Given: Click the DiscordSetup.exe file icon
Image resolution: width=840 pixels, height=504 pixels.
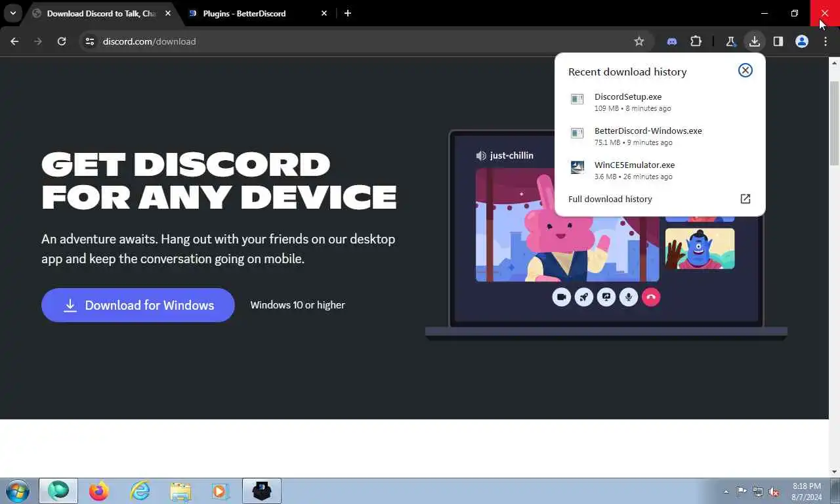Looking at the screenshot, I should tap(577, 99).
